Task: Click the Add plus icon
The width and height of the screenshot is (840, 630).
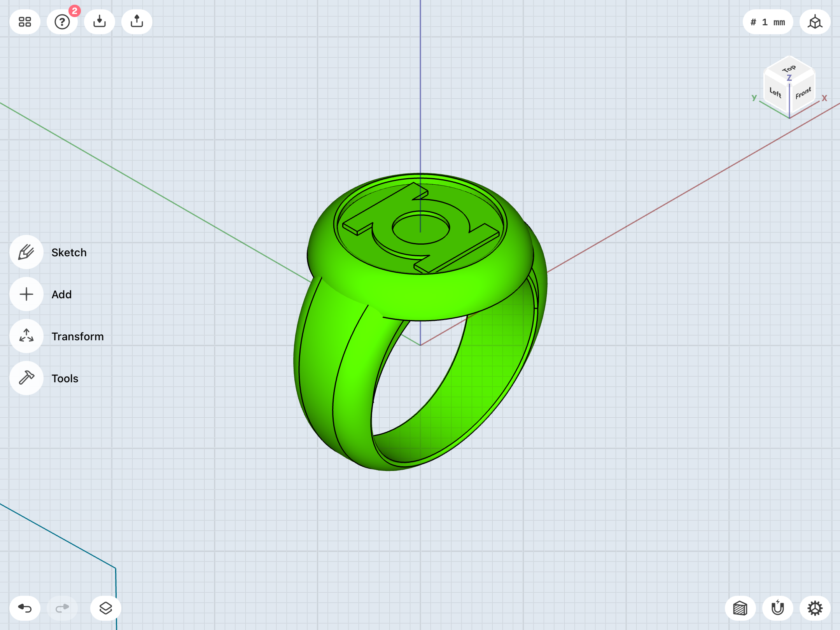Action: pos(26,294)
